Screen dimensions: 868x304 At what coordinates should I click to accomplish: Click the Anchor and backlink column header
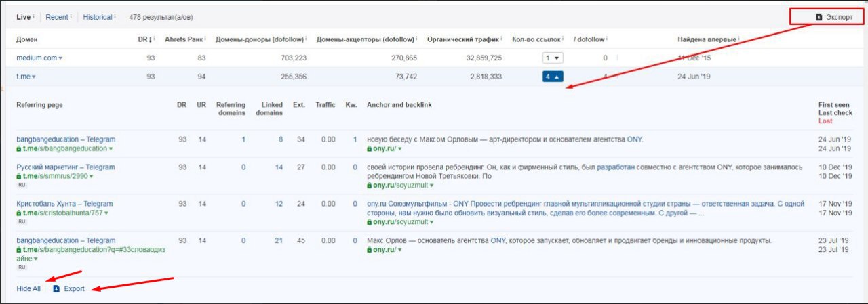399,105
